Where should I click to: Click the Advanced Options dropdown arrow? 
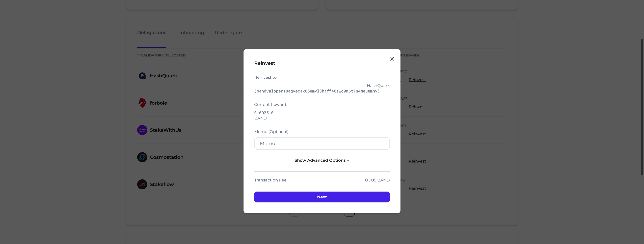tap(348, 161)
